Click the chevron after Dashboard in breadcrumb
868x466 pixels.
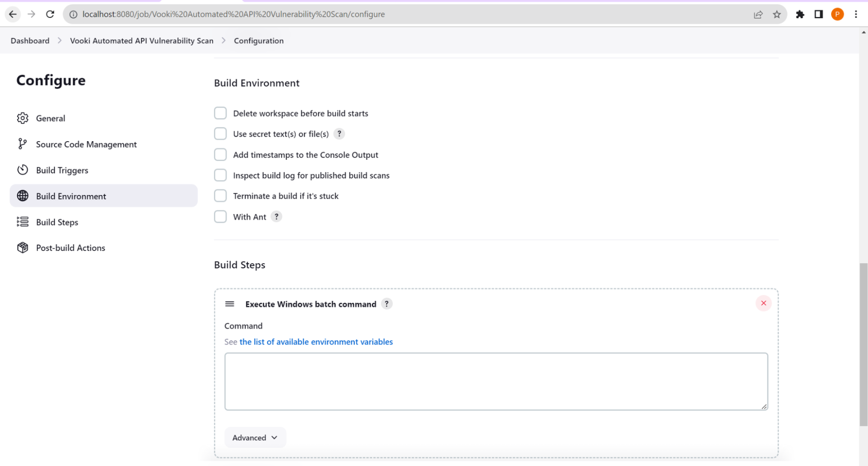pyautogui.click(x=59, y=40)
